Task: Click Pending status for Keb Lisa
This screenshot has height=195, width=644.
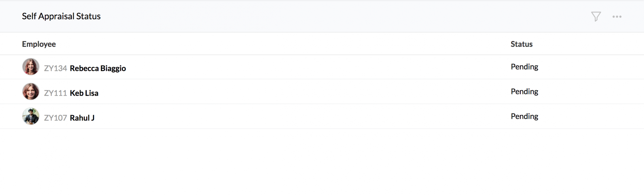Action: coord(524,92)
